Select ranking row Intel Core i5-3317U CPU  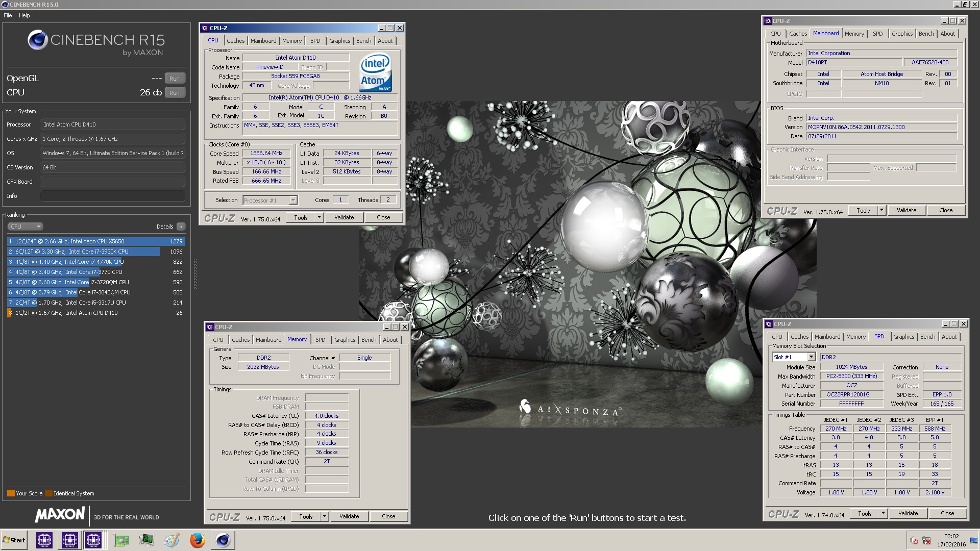(96, 303)
